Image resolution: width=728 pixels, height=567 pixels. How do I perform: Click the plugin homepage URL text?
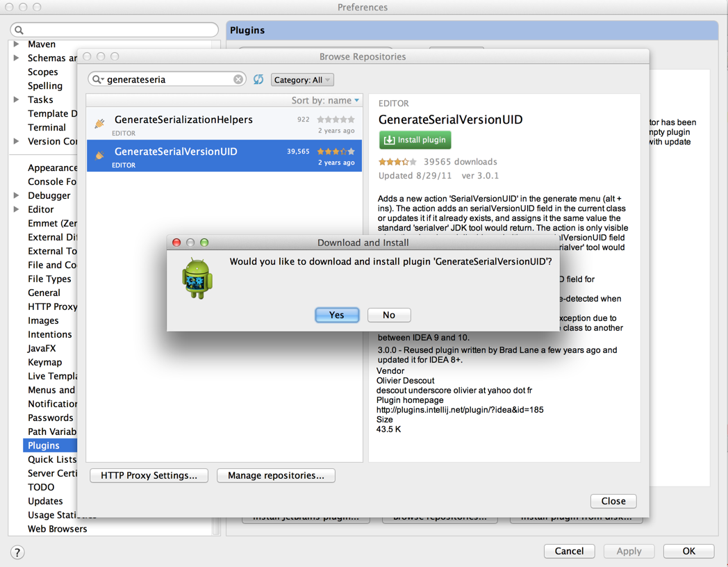pyautogui.click(x=460, y=409)
